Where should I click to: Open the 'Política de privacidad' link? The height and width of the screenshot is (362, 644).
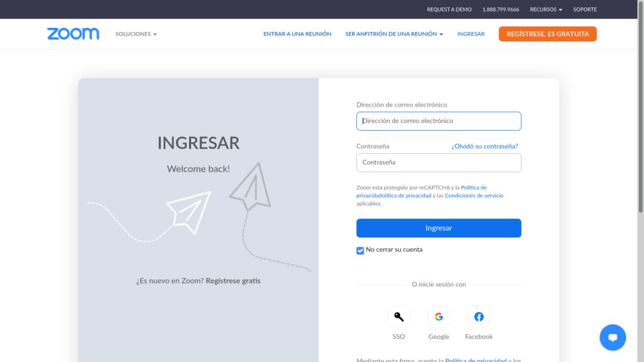click(473, 187)
